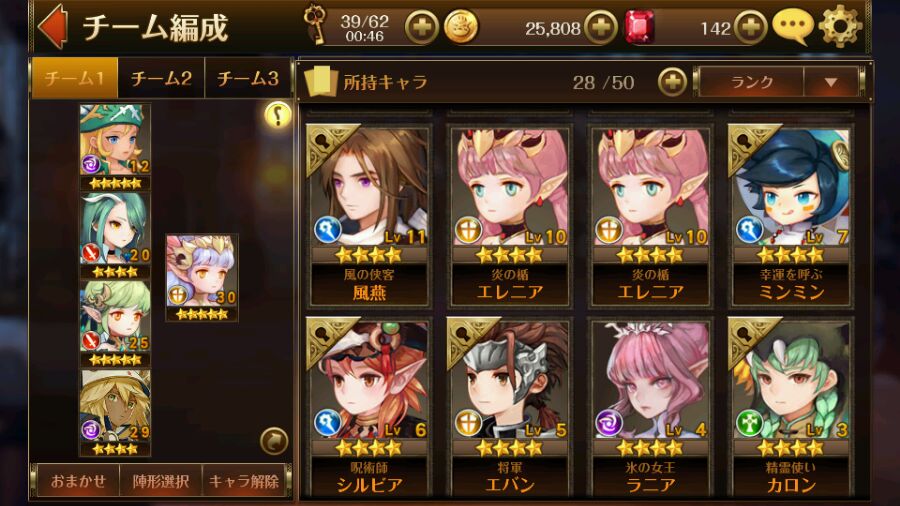Expand sort order arrow next to ランク
This screenshot has width=900, height=506.
[x=831, y=82]
